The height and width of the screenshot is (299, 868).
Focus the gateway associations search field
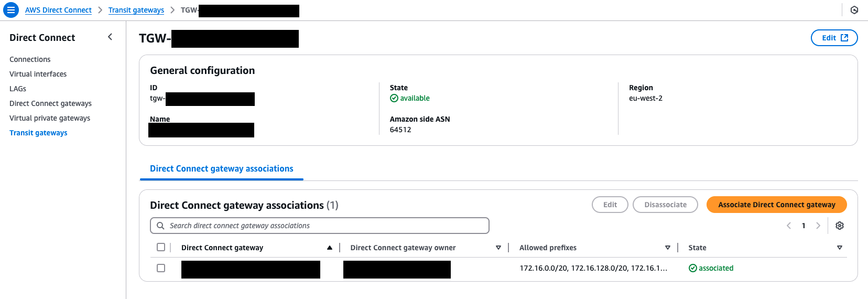[x=320, y=226]
